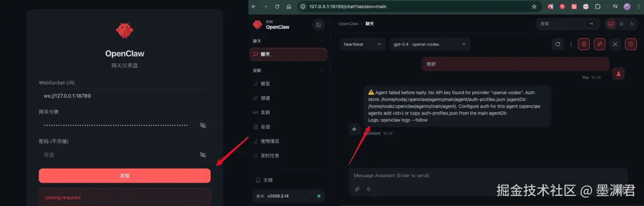Open the 聊天 chat menu item
The width and height of the screenshot is (644, 206).
point(288,54)
